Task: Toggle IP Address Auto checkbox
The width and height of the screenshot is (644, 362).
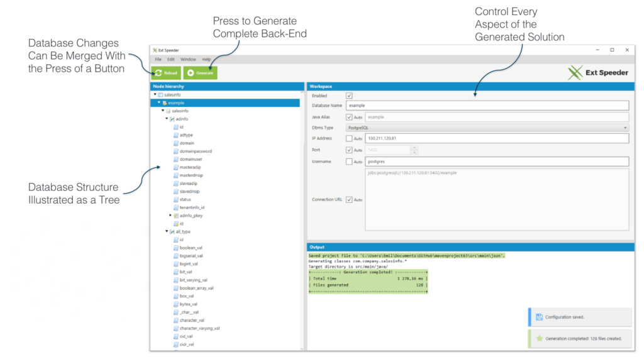Action: pyautogui.click(x=349, y=138)
